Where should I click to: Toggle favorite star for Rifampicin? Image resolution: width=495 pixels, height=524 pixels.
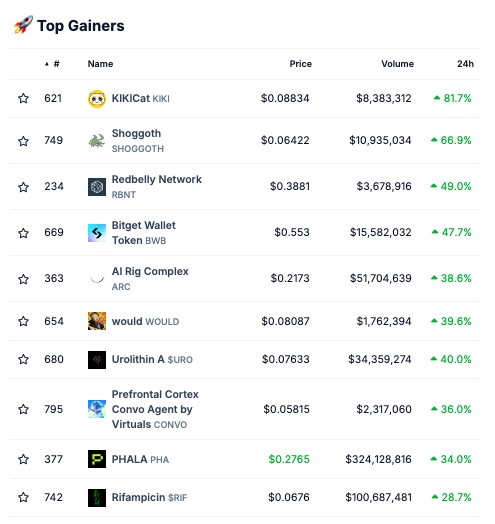23,497
